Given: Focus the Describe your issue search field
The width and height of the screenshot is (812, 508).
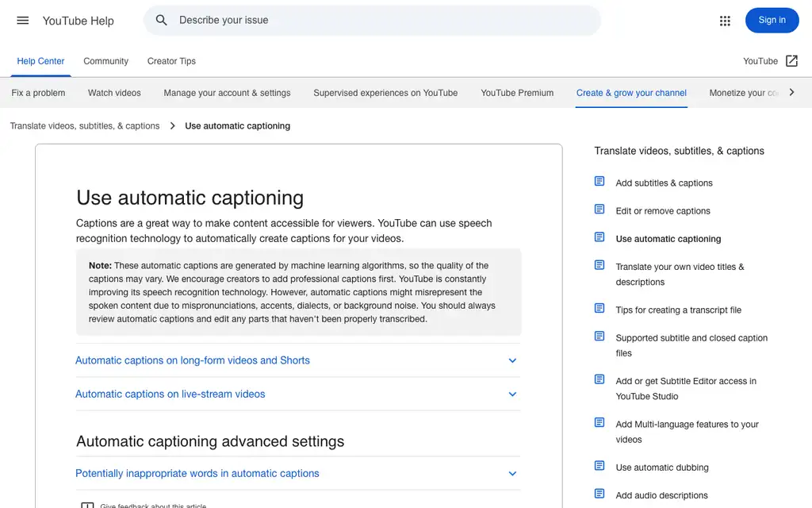Looking at the screenshot, I should [x=372, y=20].
